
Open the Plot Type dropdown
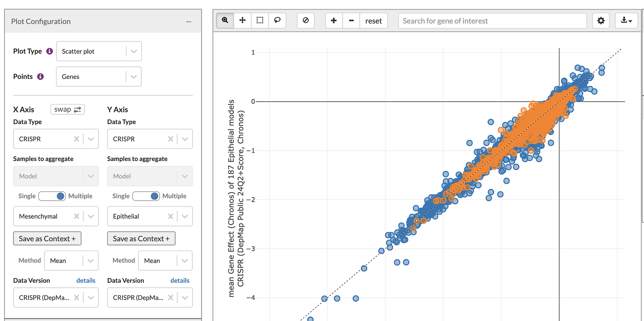click(x=98, y=51)
